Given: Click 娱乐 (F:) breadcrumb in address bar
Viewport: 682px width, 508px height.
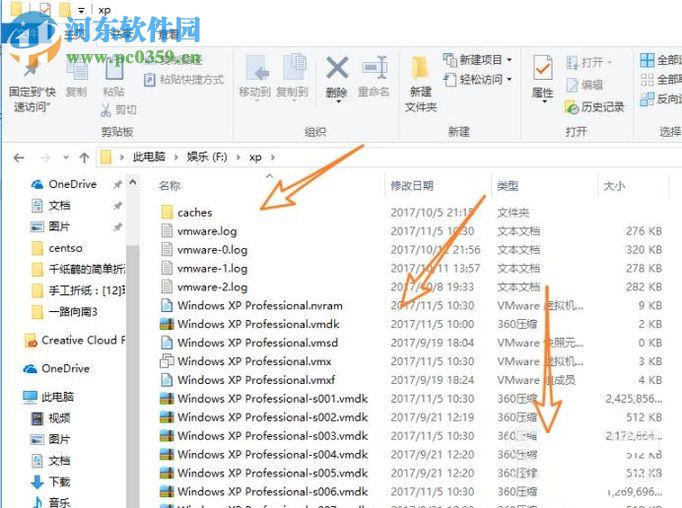Looking at the screenshot, I should [207, 157].
